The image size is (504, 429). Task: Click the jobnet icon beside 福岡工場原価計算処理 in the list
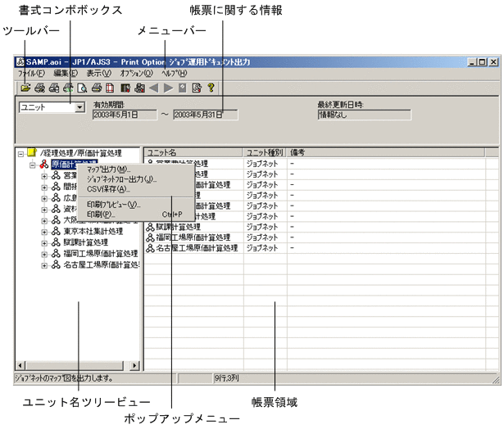[x=150, y=237]
